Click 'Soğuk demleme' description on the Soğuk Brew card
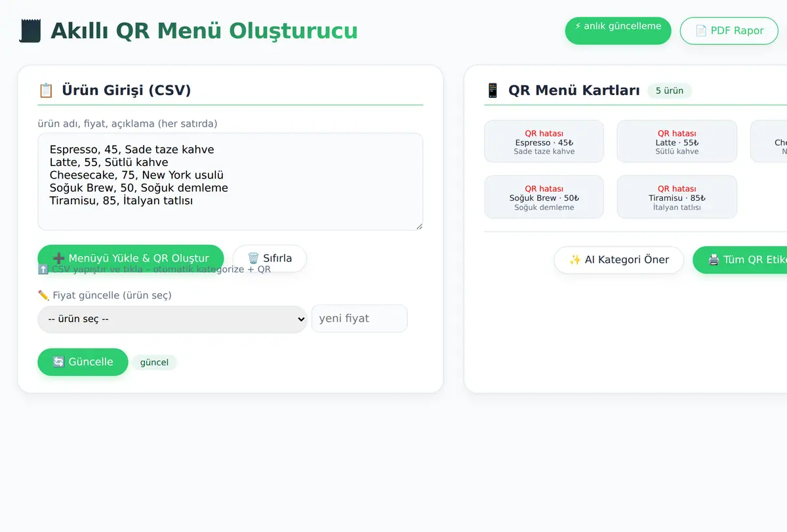The image size is (787, 532). tap(544, 207)
